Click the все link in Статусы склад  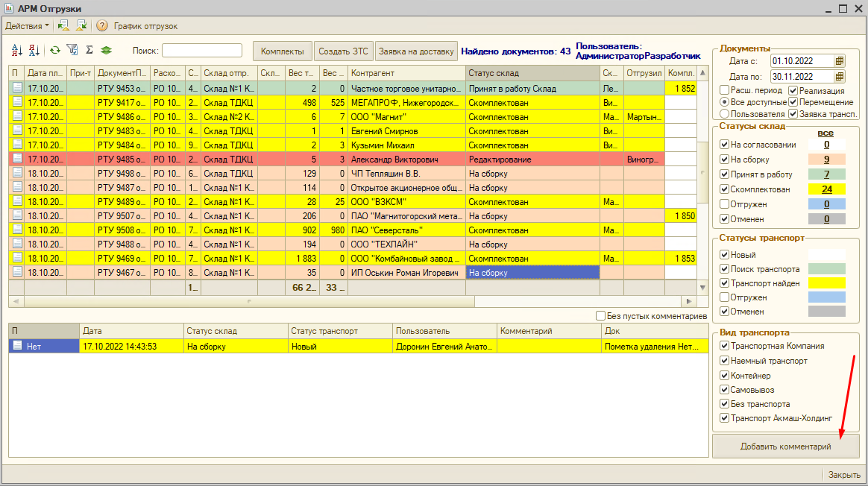(825, 133)
